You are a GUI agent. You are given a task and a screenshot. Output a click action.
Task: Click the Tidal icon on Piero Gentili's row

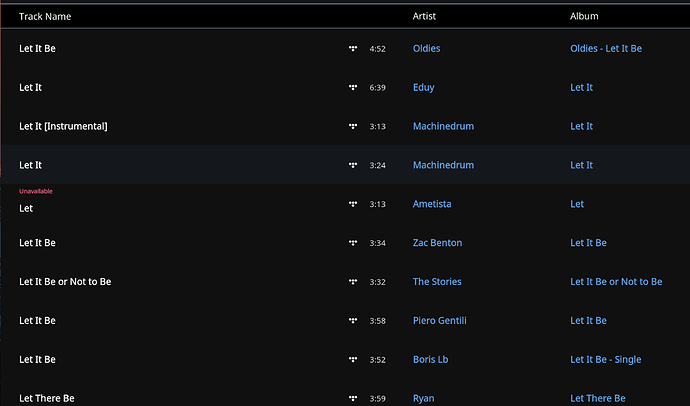click(353, 320)
